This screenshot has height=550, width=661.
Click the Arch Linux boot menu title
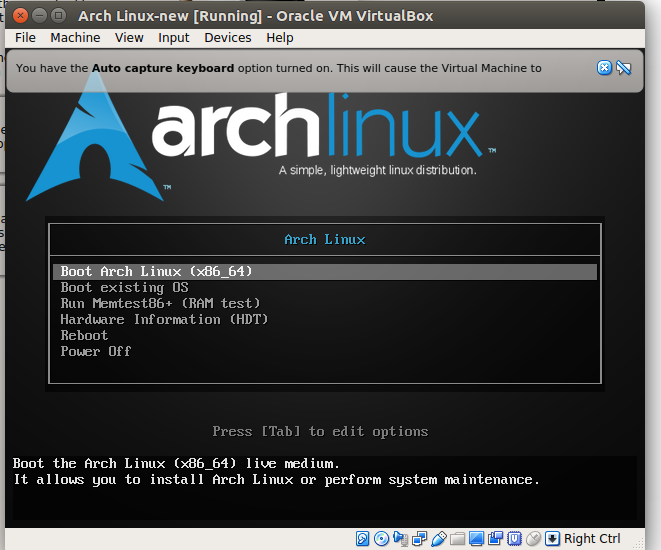325,239
